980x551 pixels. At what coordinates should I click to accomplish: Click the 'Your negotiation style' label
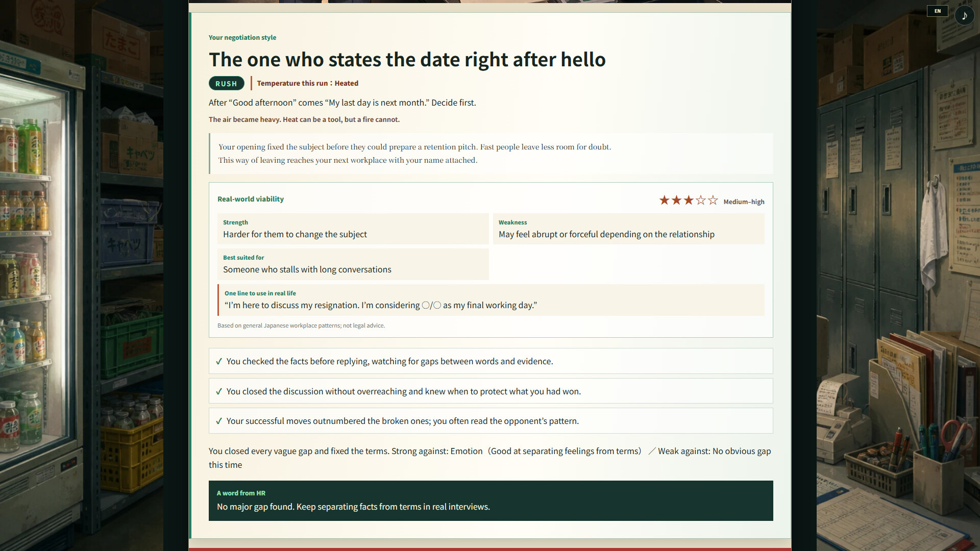(x=242, y=38)
